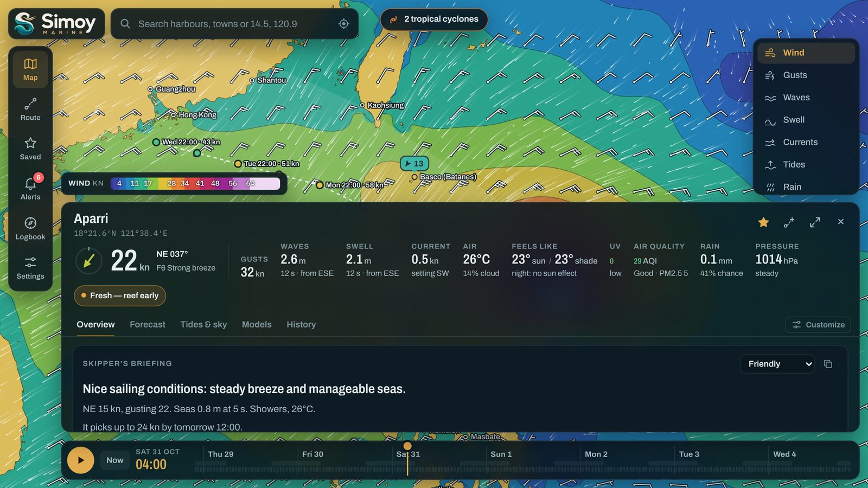Jump timeline to Sun 1
Image resolution: width=868 pixels, height=488 pixels.
501,454
